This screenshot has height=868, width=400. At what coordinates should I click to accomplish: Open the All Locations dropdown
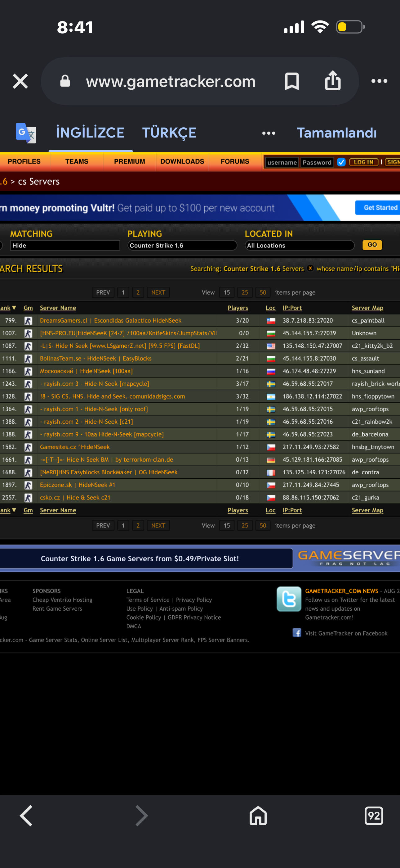300,245
